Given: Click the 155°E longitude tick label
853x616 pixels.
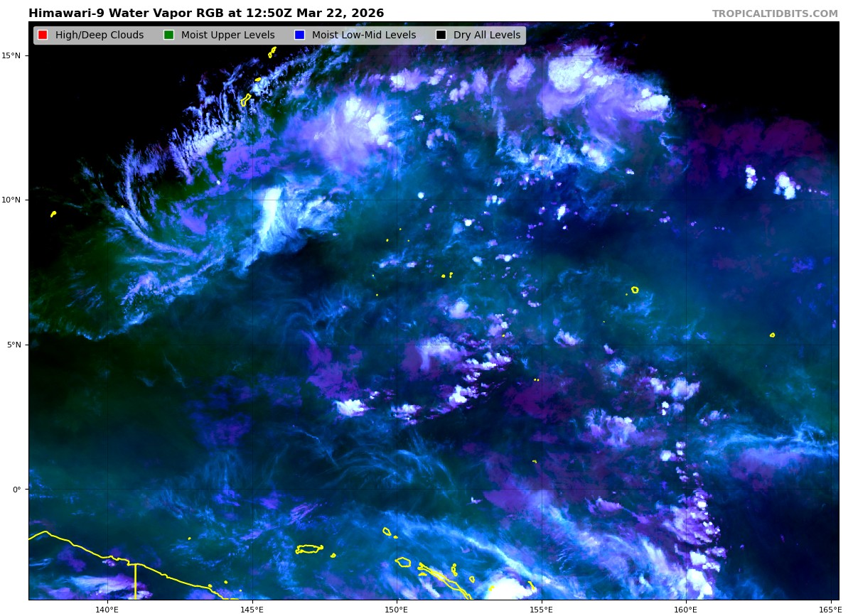Looking at the screenshot, I should point(541,609).
